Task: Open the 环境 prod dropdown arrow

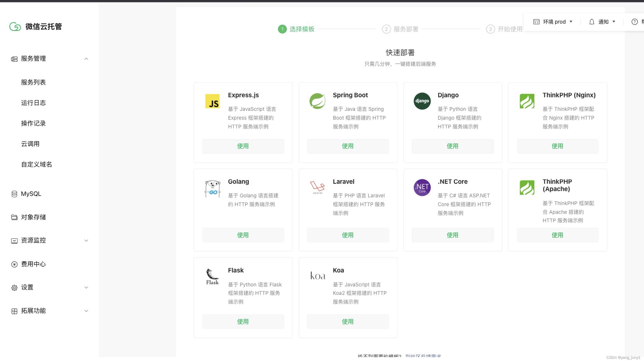Action: coord(571,22)
